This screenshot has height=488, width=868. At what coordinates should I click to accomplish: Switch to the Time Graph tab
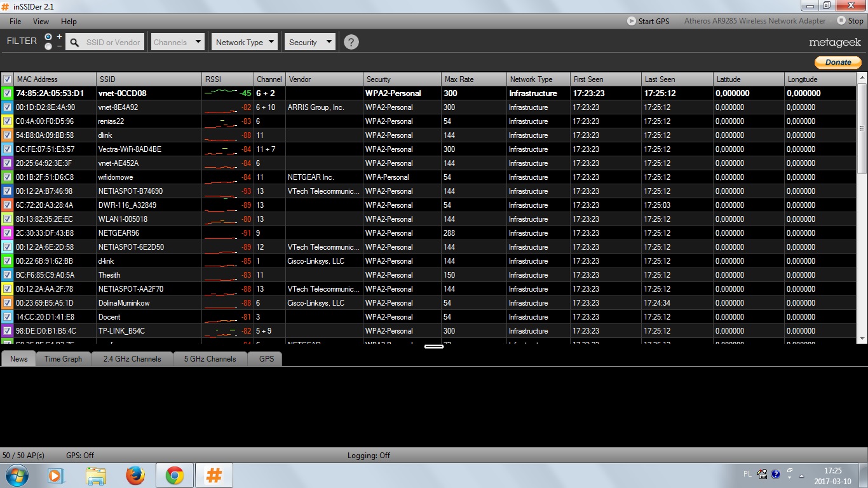pyautogui.click(x=63, y=359)
